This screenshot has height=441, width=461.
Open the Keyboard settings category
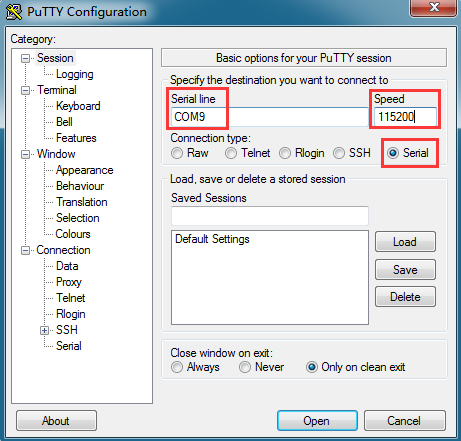(78, 106)
